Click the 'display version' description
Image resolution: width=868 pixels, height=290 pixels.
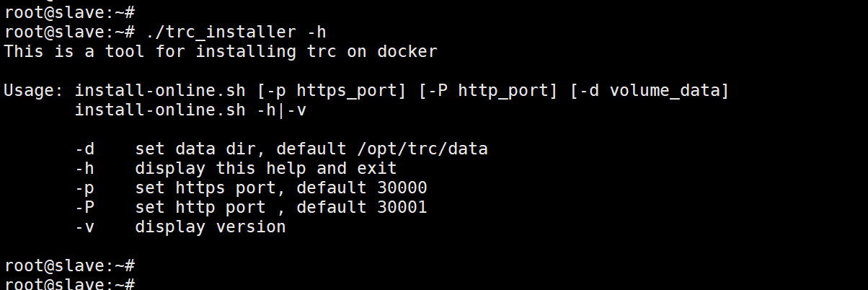click(x=211, y=227)
